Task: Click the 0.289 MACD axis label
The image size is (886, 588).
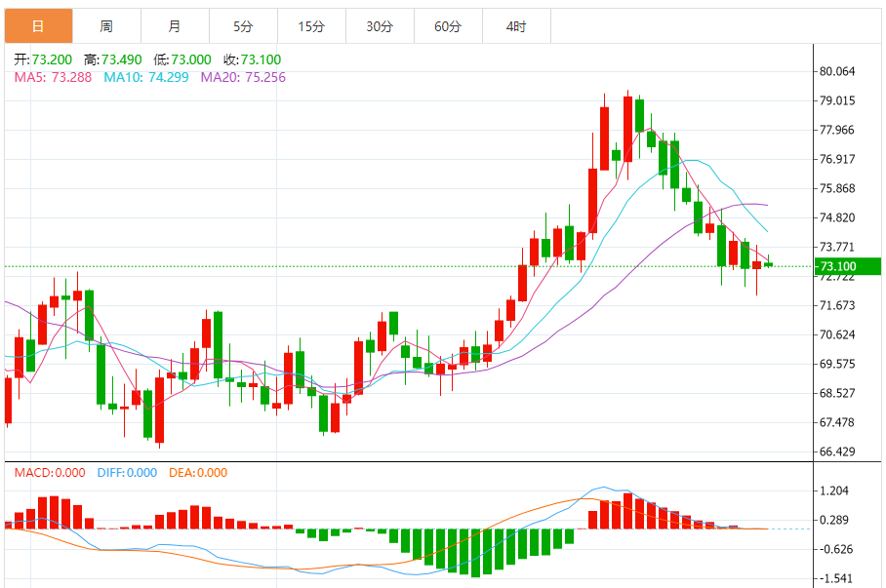Action: pos(834,520)
